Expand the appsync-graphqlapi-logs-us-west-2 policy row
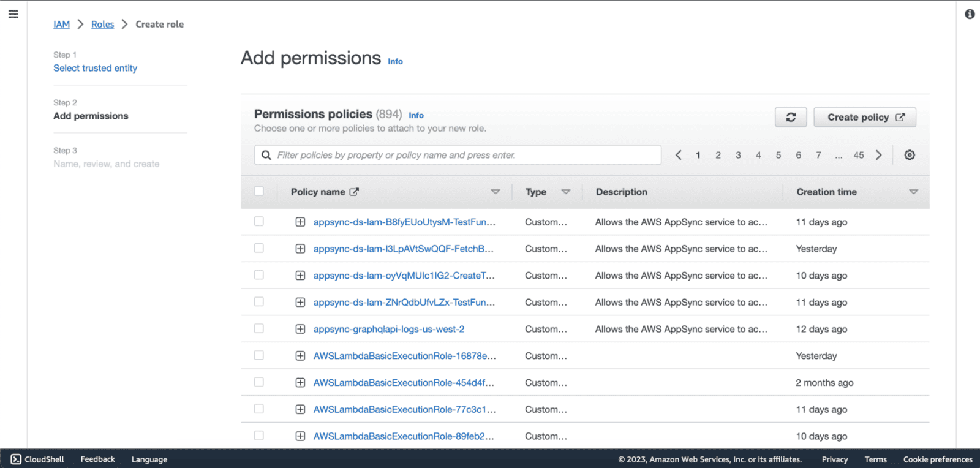Screen dimensions: 980x468 (300, 329)
